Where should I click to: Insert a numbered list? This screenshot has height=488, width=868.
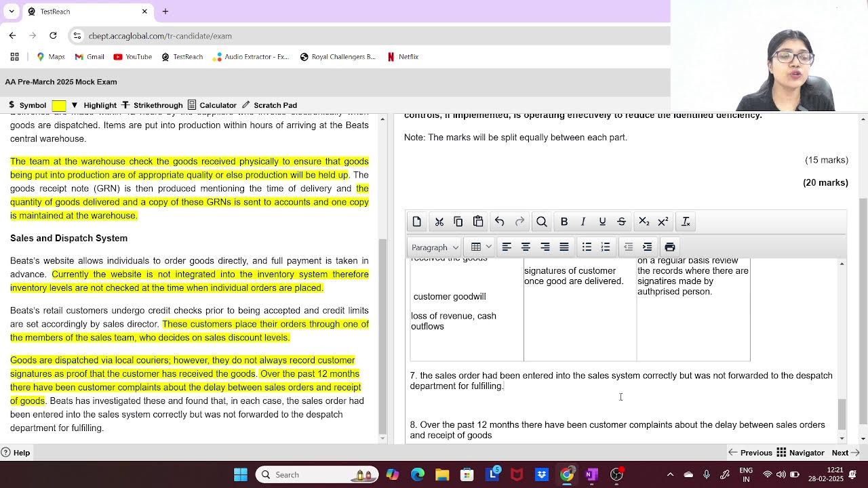click(x=606, y=247)
